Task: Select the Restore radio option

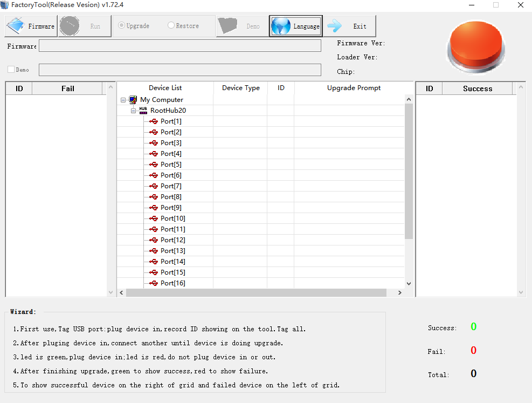Action: [183, 25]
